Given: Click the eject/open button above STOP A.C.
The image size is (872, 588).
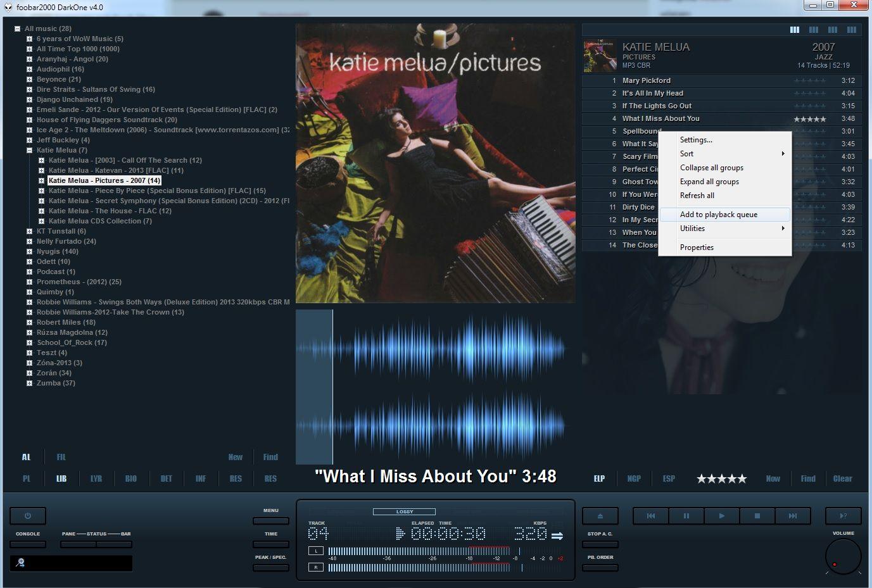Looking at the screenshot, I should (600, 516).
